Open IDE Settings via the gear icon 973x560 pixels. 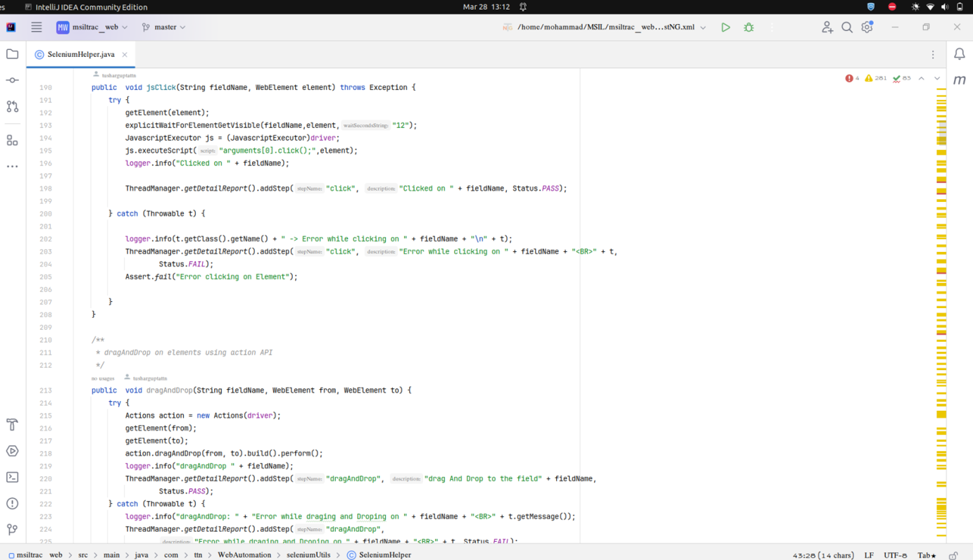coord(867,27)
